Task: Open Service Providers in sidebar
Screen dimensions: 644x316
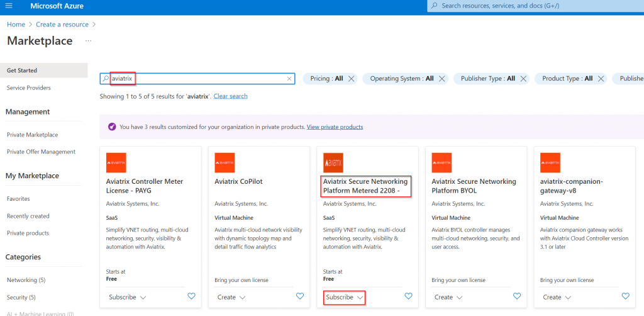Action: (29, 88)
